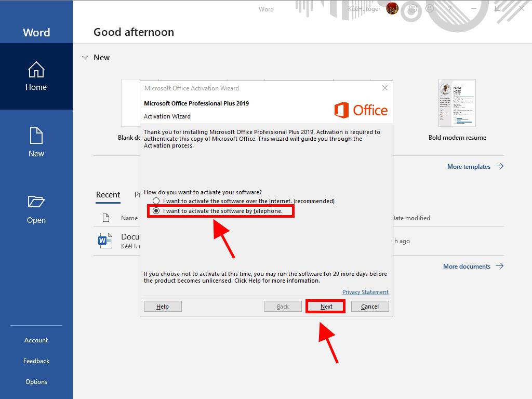The height and width of the screenshot is (399, 532).
Task: Switch to the Recent tab
Action: [x=108, y=195]
